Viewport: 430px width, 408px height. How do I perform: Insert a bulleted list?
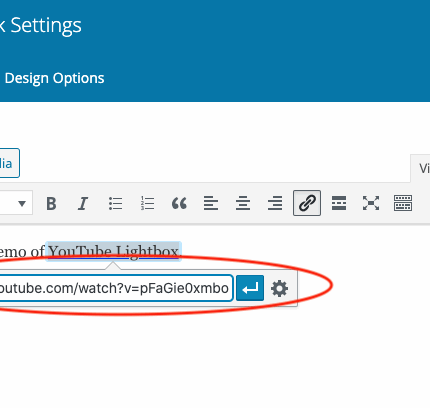115,203
